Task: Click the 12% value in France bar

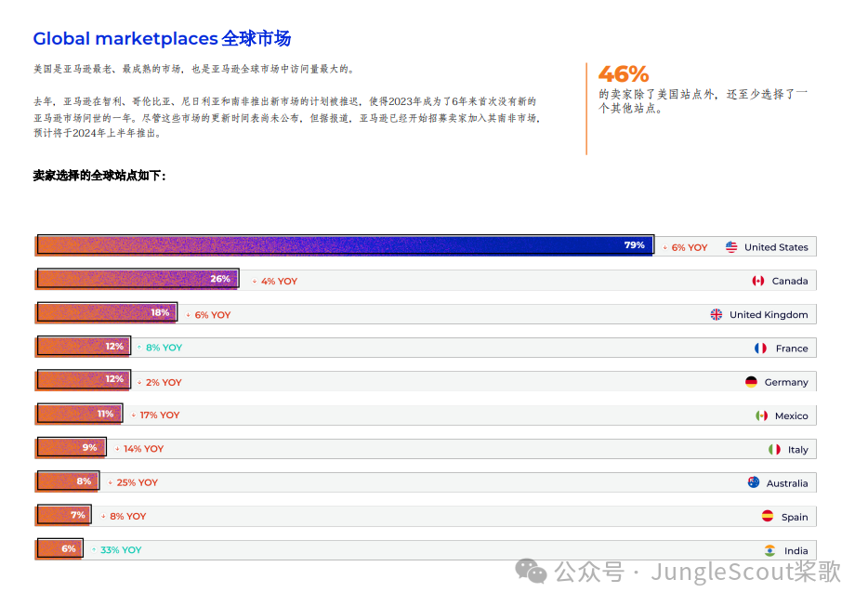Action: tap(114, 347)
